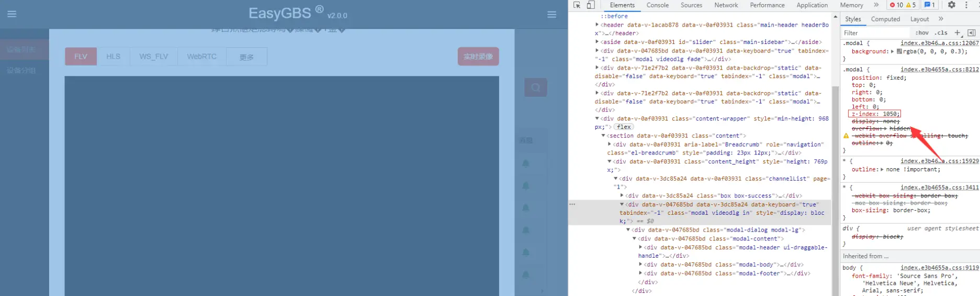This screenshot has width=980, height=296.
Task: Click the flex layout badge on content-wrapper
Action: point(624,127)
